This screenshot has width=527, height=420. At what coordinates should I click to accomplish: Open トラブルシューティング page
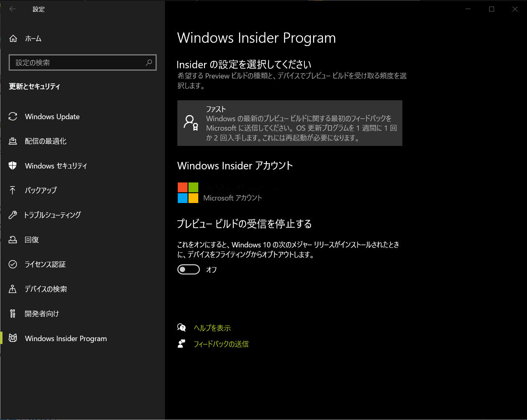click(82, 215)
